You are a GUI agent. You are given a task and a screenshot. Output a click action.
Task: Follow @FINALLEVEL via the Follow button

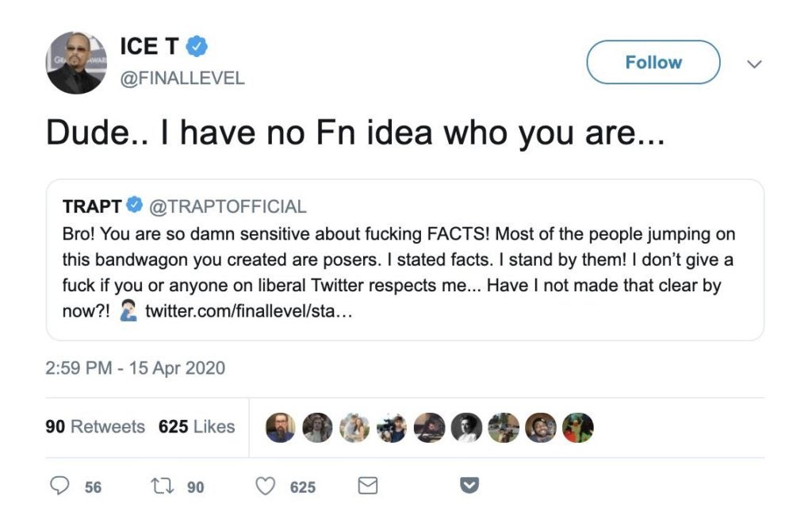click(x=652, y=62)
